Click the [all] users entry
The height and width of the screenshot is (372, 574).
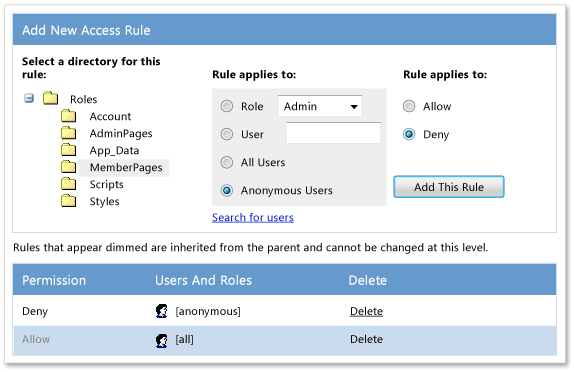coord(184,339)
